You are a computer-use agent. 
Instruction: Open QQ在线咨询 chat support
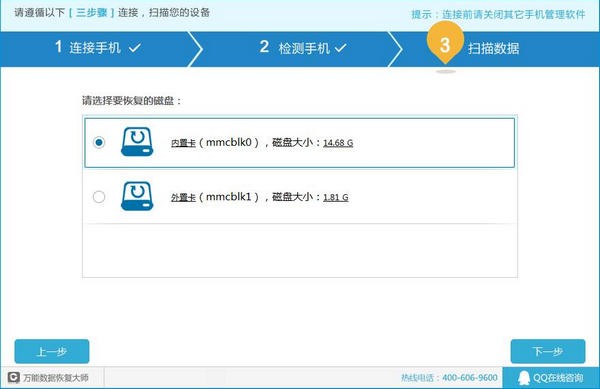tap(551, 378)
